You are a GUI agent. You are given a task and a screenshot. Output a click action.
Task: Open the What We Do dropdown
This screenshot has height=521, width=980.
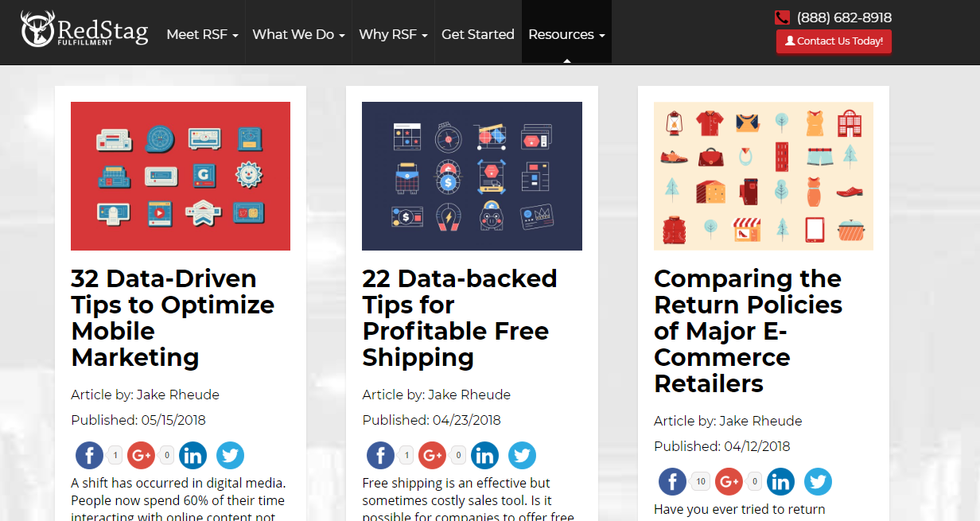coord(298,34)
